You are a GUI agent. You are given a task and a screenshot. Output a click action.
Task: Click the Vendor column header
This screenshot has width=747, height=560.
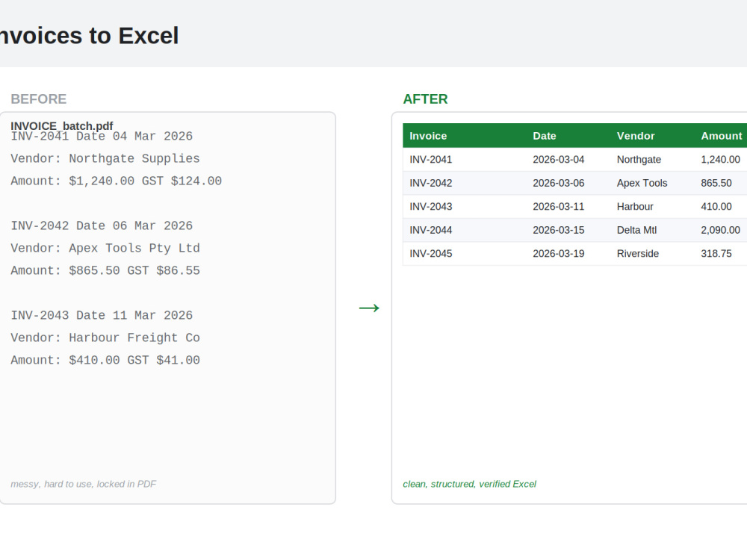pyautogui.click(x=652, y=136)
